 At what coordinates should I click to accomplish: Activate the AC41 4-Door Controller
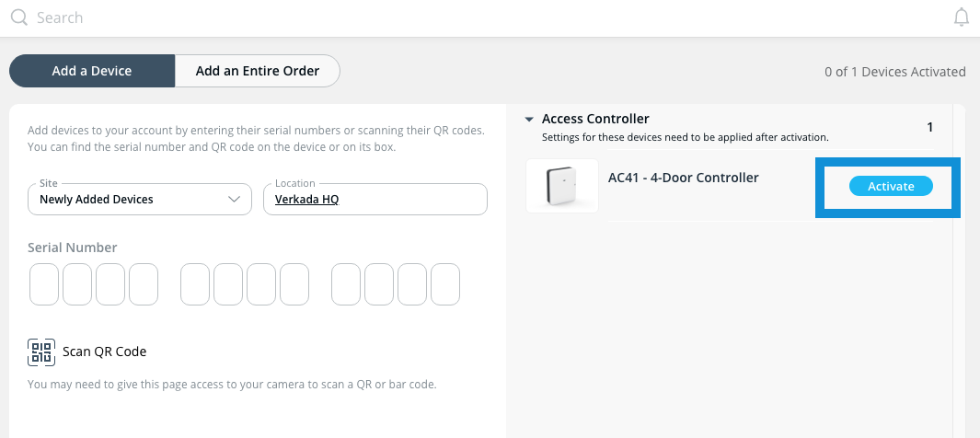891,186
